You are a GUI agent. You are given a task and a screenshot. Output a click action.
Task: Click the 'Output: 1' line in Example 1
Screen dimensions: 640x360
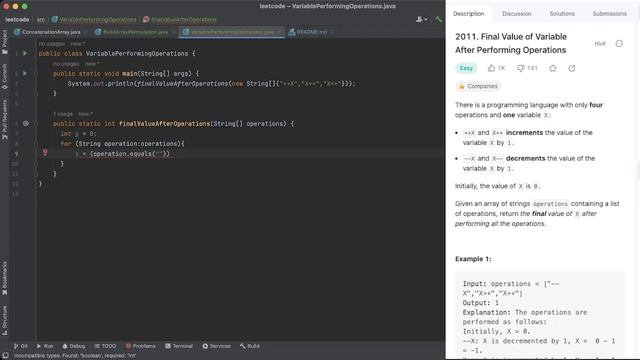pyautogui.click(x=480, y=303)
